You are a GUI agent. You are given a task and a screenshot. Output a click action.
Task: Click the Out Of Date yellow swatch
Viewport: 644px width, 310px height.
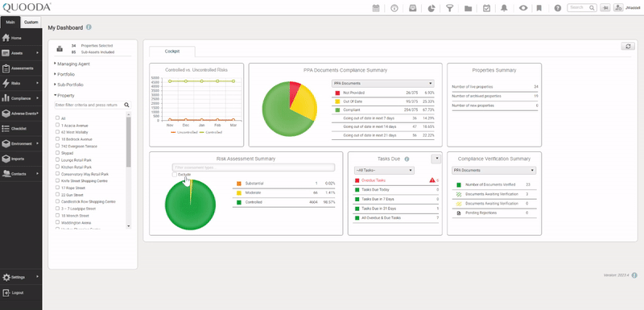(x=337, y=101)
